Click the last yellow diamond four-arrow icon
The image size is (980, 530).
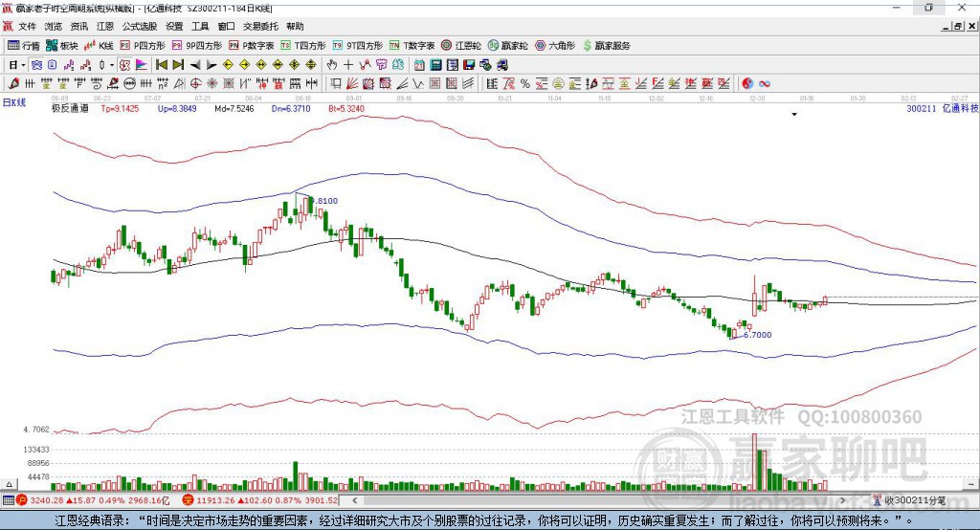[311, 65]
